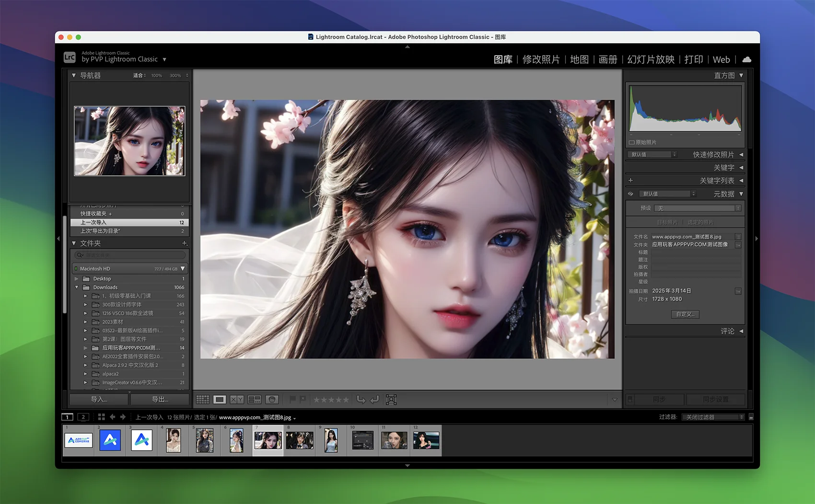815x504 pixels.
Task: Expand the 评论 panel
Action: [741, 331]
